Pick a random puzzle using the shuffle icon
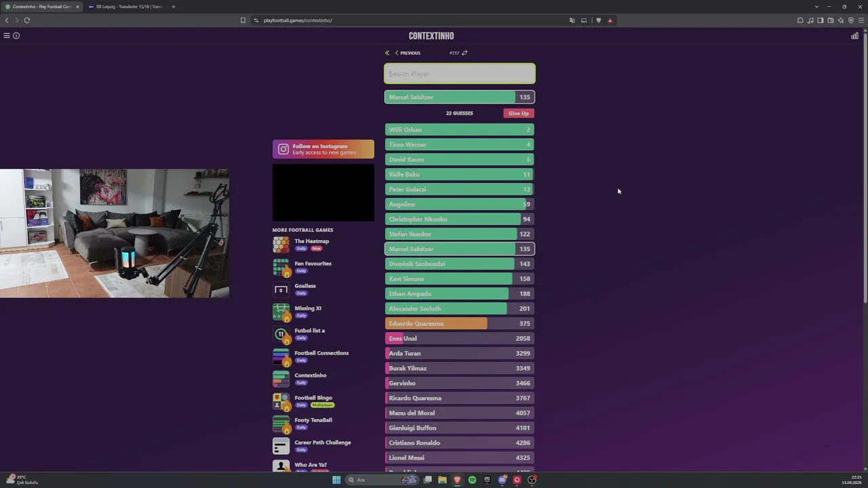Screen dimensions: 868x488 click(465, 53)
